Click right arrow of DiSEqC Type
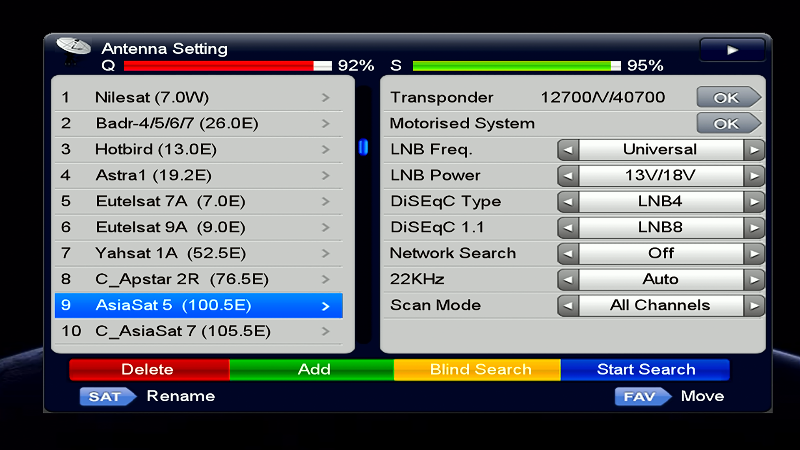 754,202
